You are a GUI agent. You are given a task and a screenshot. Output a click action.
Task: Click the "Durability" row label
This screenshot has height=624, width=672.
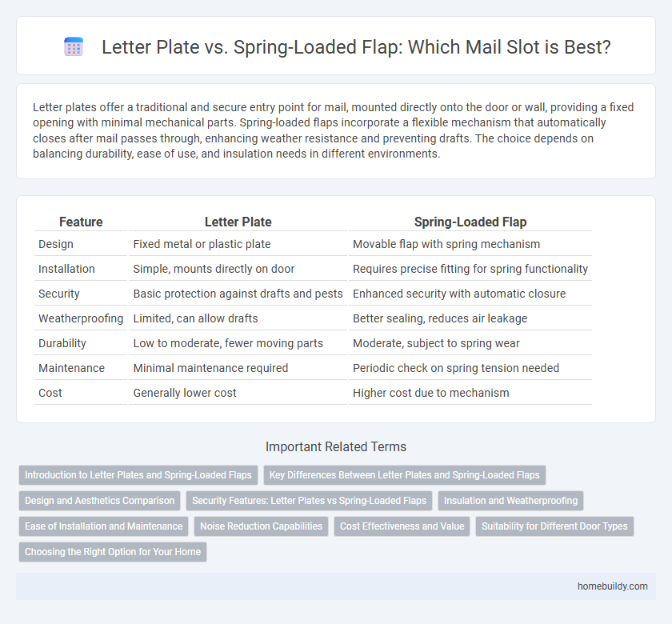pyautogui.click(x=62, y=343)
